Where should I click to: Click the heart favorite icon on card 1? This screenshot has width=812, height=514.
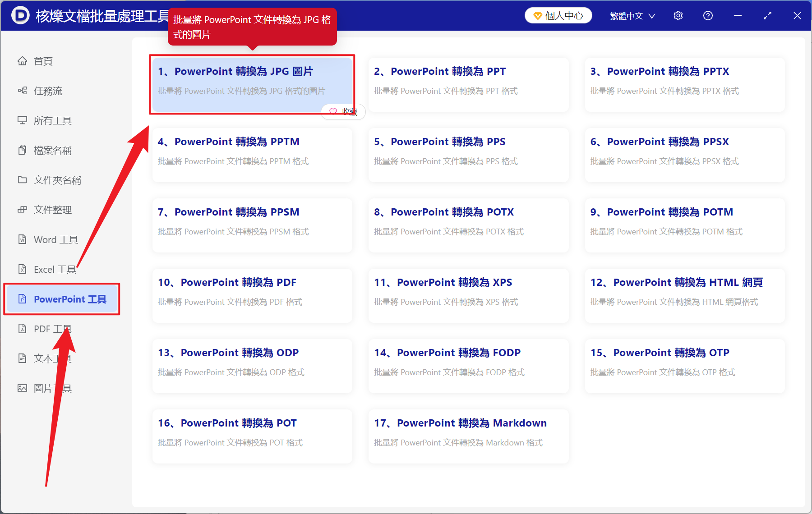coord(333,111)
